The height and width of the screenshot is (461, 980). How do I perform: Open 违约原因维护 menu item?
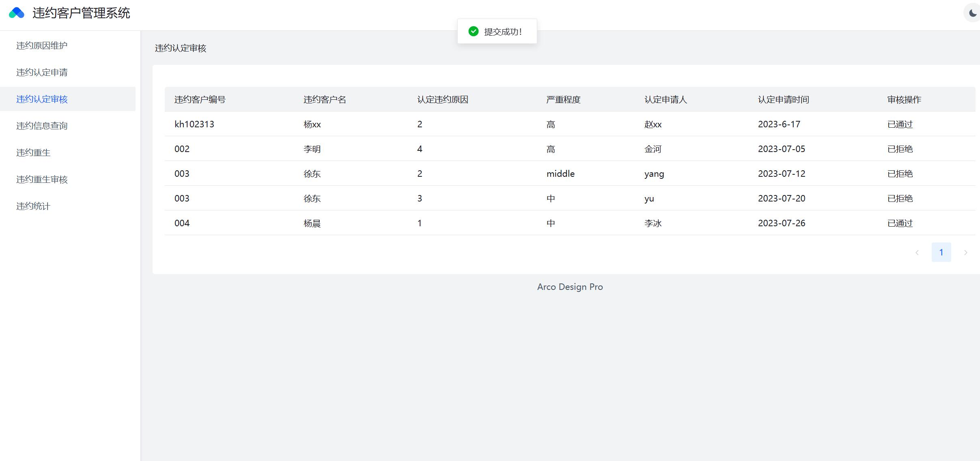[42, 45]
